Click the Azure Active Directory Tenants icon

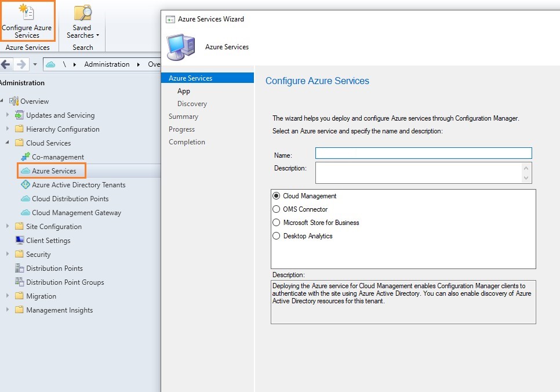pyautogui.click(x=26, y=184)
